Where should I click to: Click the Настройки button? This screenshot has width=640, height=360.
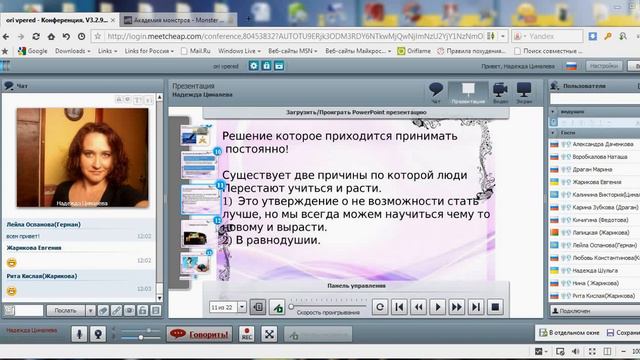click(x=604, y=66)
